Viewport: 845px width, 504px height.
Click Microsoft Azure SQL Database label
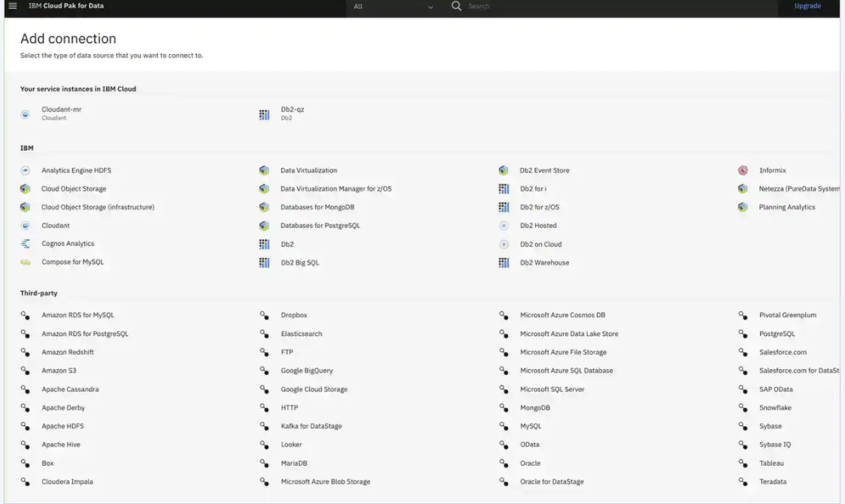(567, 370)
